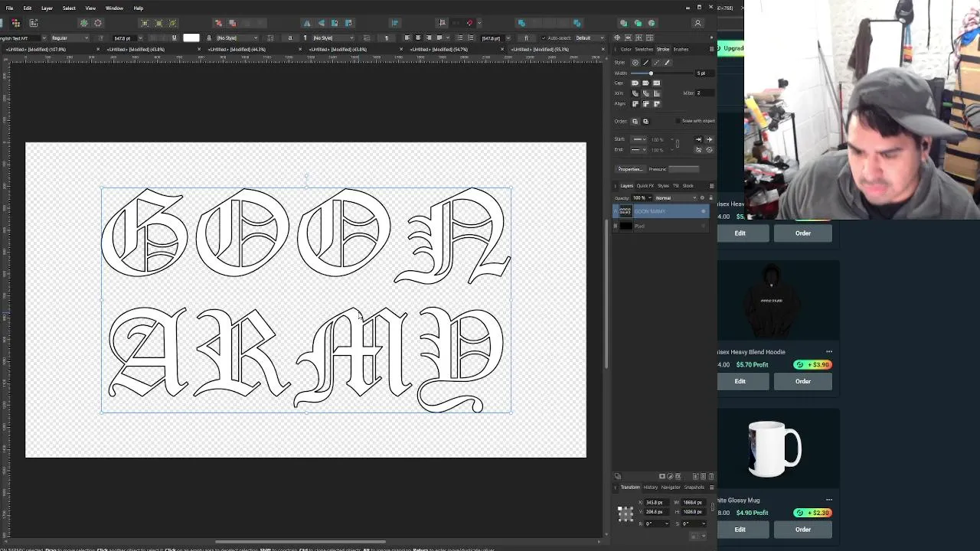Viewport: 980px width, 551px height.
Task: Align stroke to outside
Action: coord(656,104)
